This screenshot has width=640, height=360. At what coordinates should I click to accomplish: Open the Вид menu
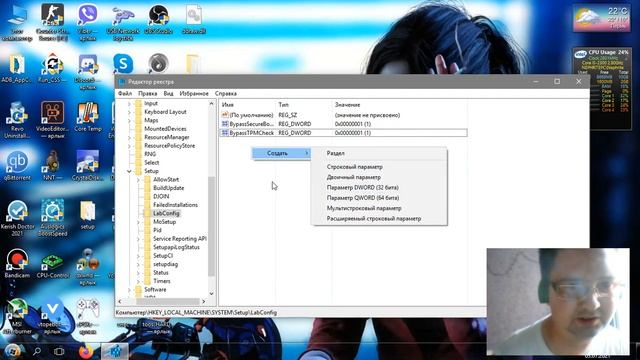[168, 93]
